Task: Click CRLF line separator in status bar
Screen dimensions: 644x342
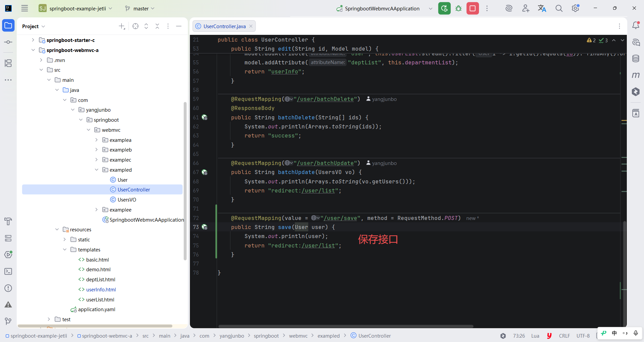Action: point(565,336)
